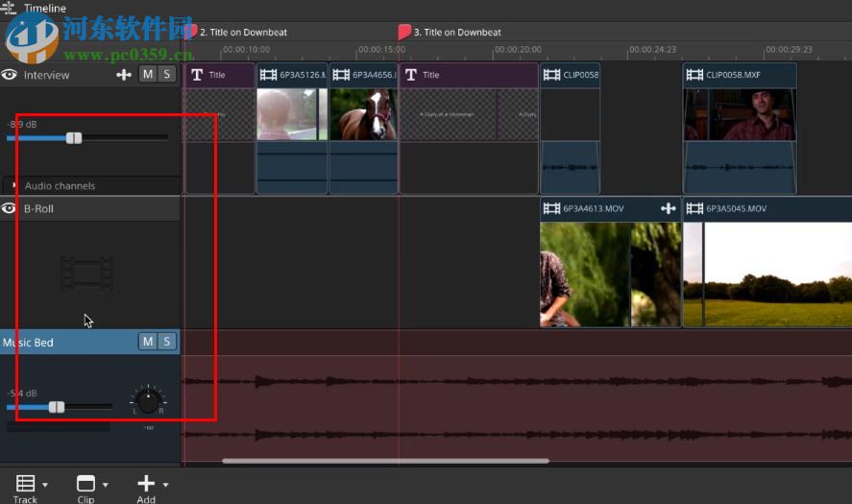Click the B-Roll track film placeholder icon

(x=87, y=274)
